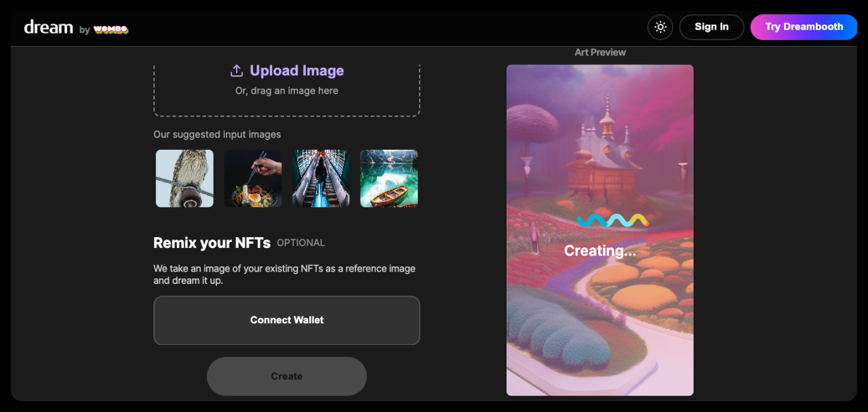This screenshot has height=412, width=868.
Task: Toggle the light/dark theme sun button
Action: (660, 27)
